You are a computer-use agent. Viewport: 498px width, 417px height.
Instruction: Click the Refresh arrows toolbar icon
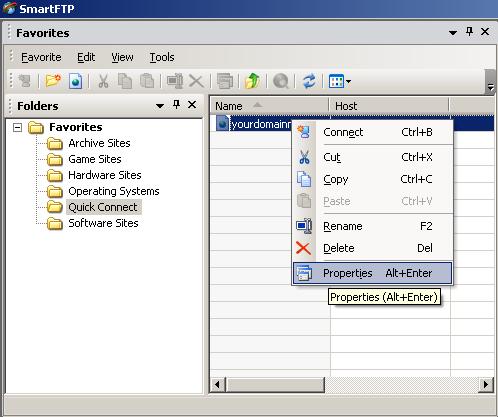click(x=309, y=81)
